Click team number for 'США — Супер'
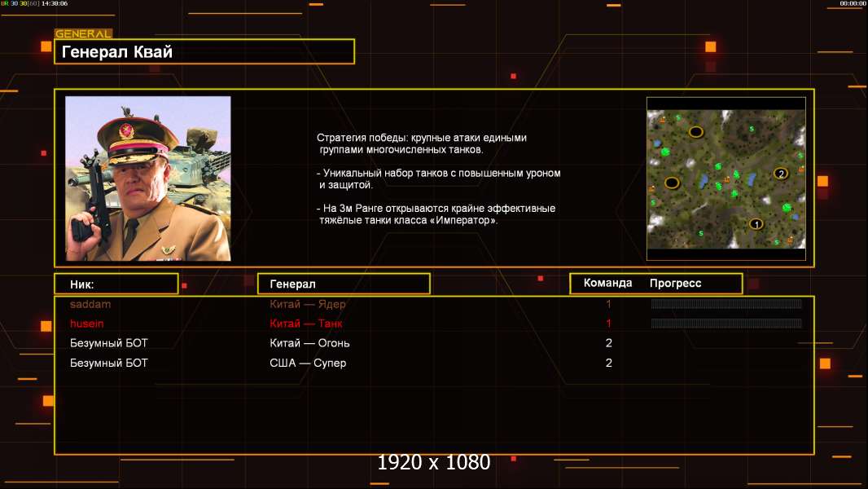This screenshot has height=489, width=868. click(609, 363)
